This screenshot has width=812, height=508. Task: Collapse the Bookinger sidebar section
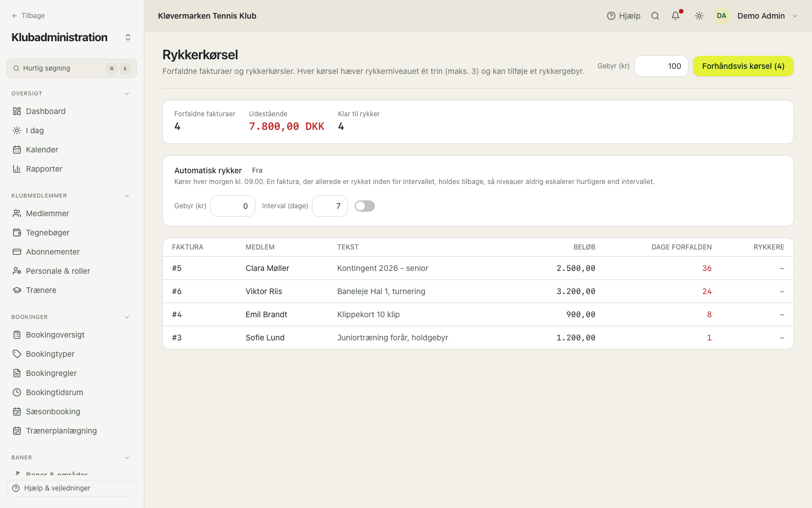127,317
